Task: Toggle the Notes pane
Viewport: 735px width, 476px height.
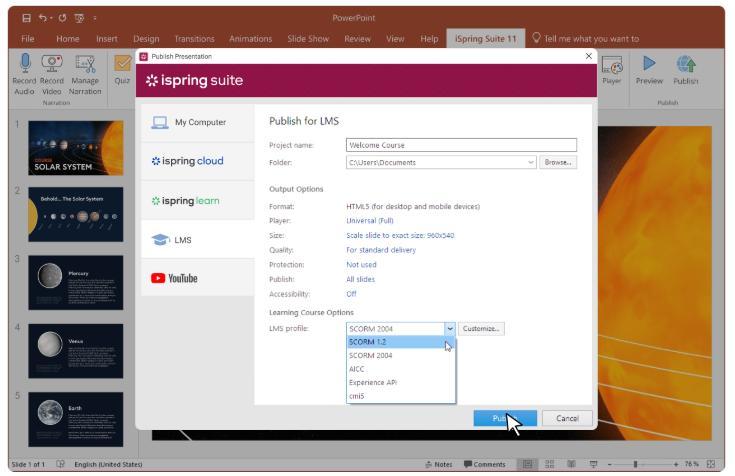Action: click(439, 464)
